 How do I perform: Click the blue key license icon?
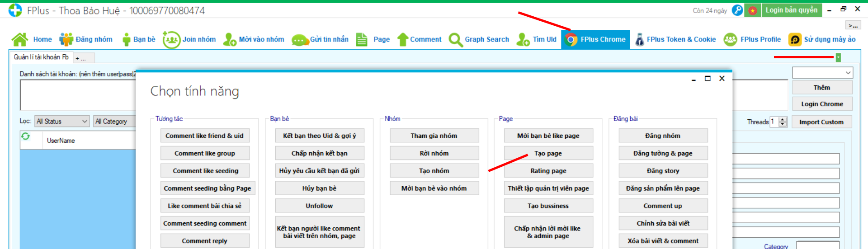click(737, 10)
